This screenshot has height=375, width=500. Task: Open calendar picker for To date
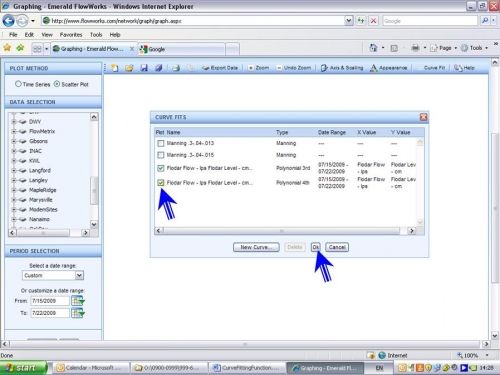click(x=78, y=313)
